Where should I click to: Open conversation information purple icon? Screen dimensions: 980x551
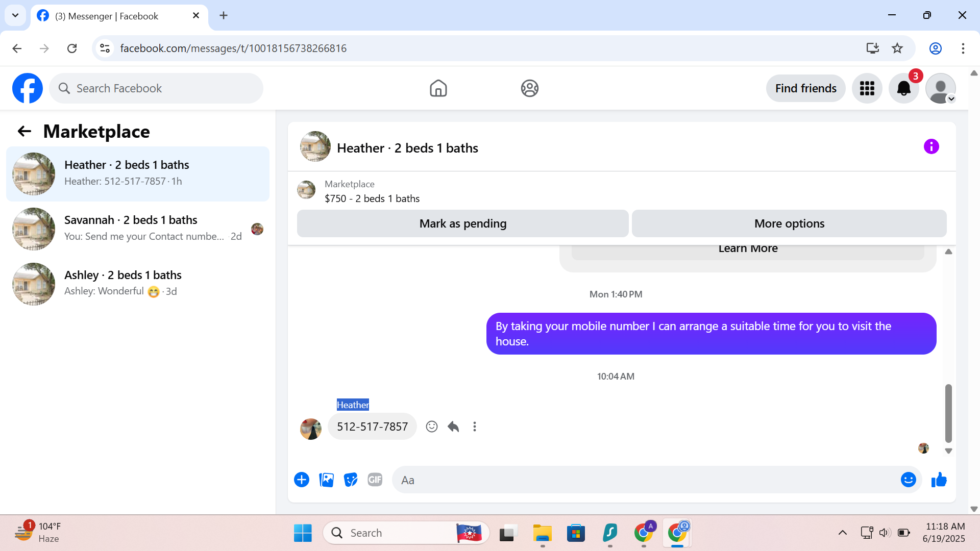click(931, 147)
